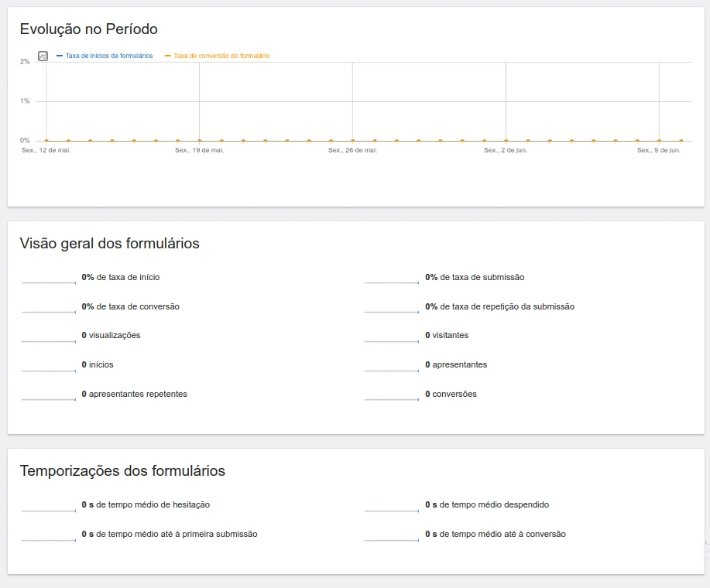Click the 'tempo médio até à conversão' sparkline
The image size is (710, 588).
point(392,538)
